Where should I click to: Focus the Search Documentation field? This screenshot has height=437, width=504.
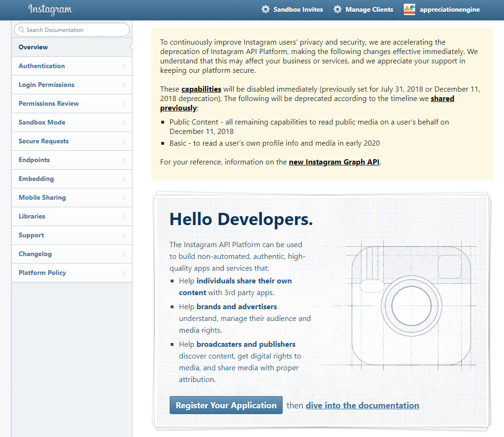(x=72, y=30)
